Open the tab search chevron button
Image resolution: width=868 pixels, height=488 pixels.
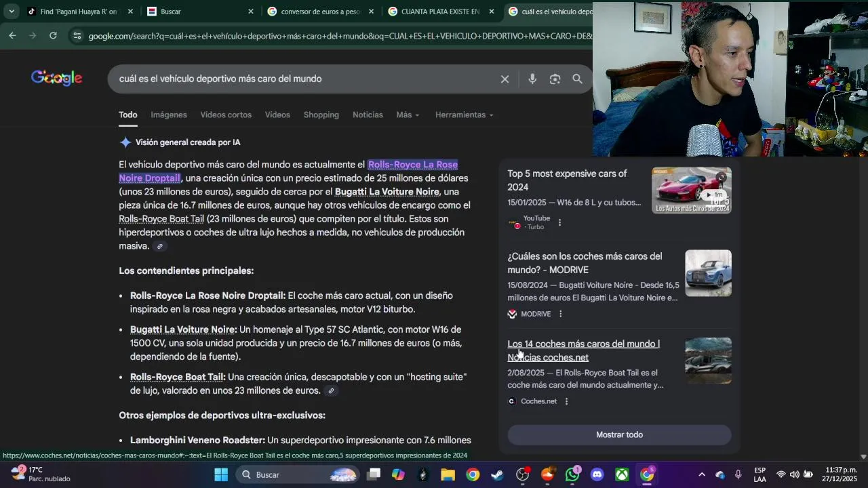11,12
